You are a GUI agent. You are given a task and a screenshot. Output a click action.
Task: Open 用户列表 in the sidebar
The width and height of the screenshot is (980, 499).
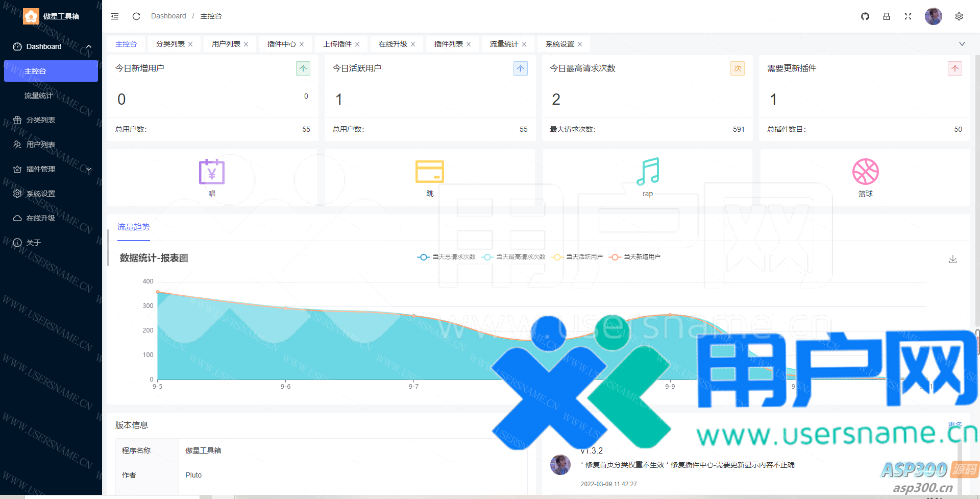(x=51, y=145)
